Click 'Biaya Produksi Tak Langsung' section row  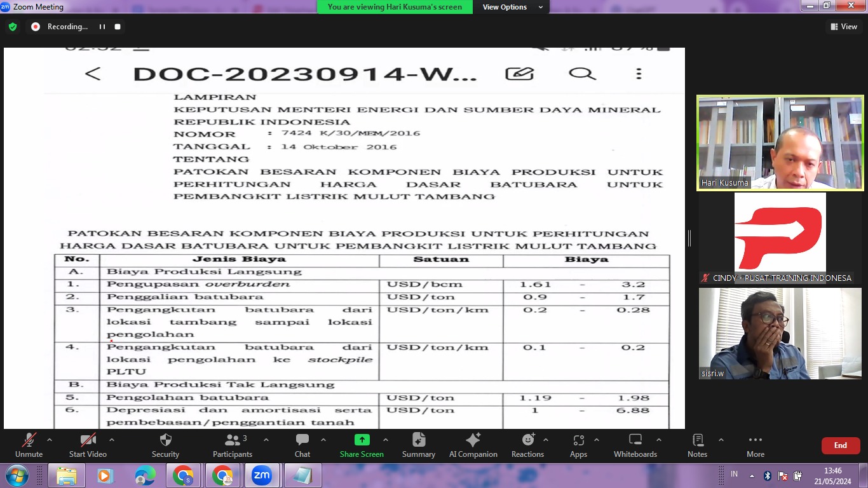coord(362,385)
